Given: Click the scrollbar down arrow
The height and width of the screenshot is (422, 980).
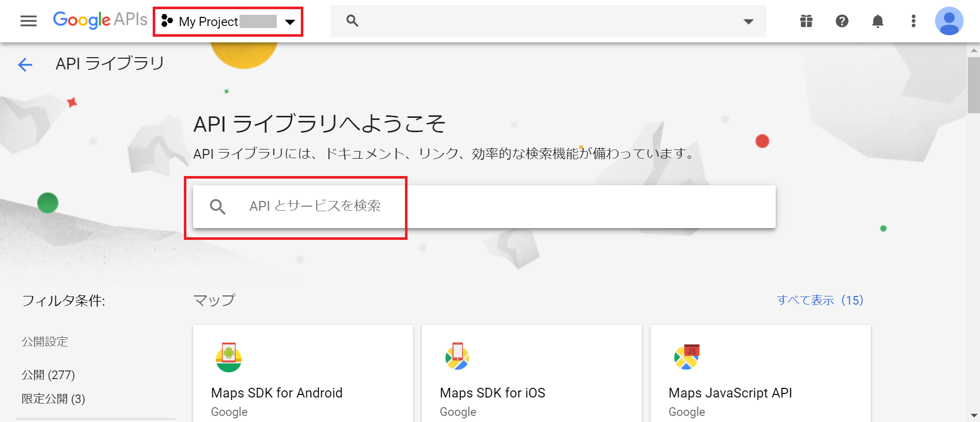Looking at the screenshot, I should 974,416.
